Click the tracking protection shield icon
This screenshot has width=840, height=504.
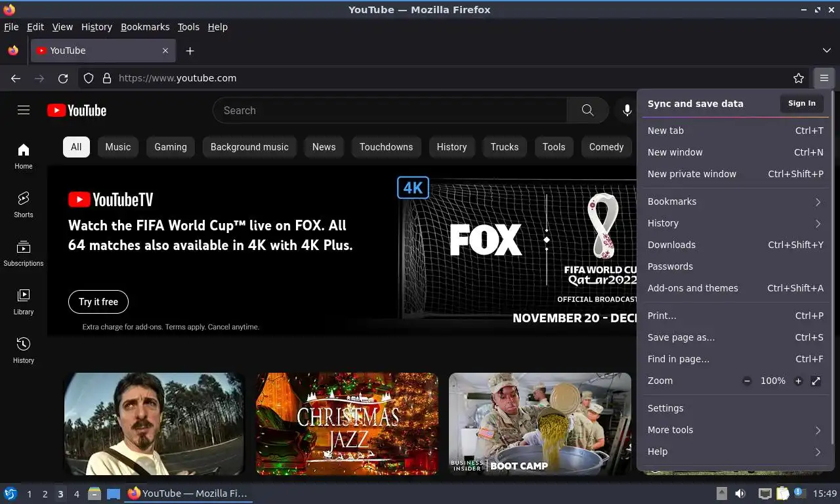89,78
